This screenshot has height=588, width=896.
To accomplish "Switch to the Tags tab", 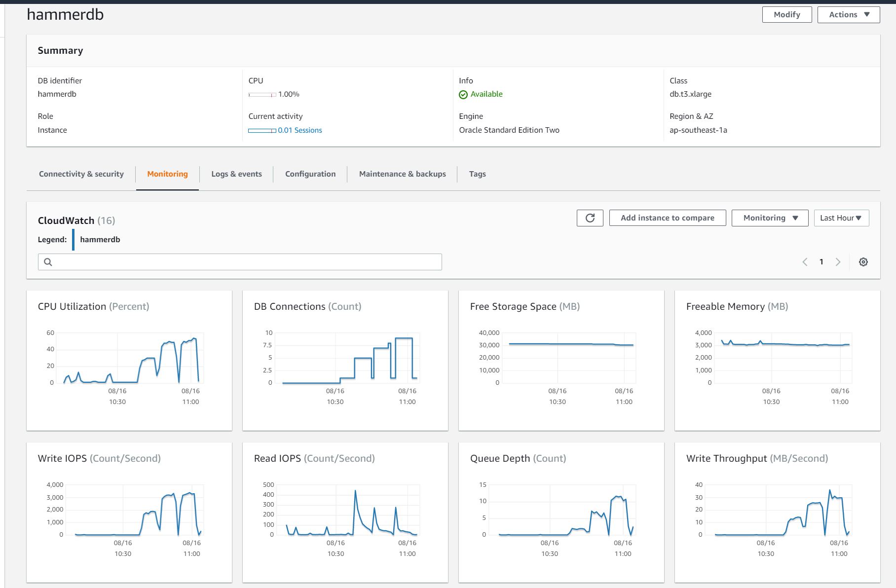I will coord(477,174).
